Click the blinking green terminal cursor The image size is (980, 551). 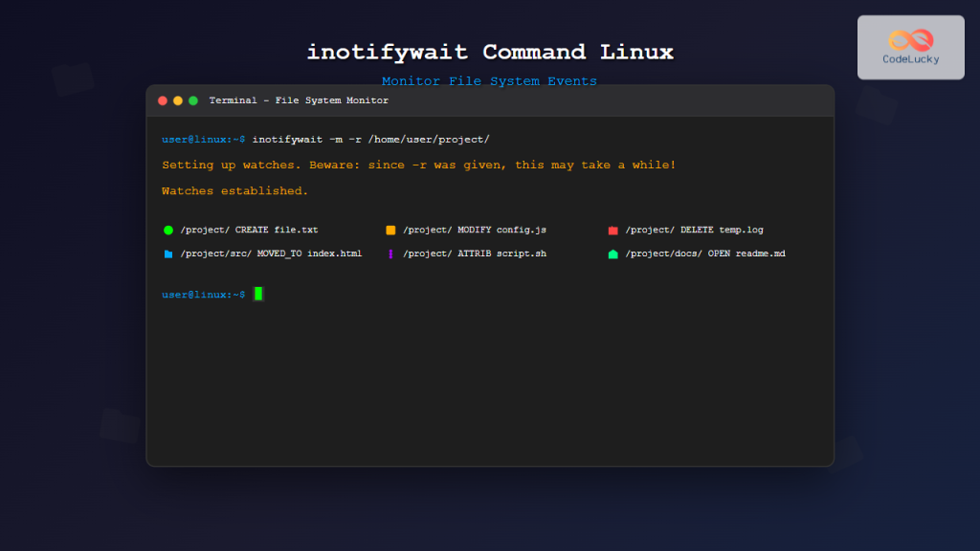(x=256, y=294)
